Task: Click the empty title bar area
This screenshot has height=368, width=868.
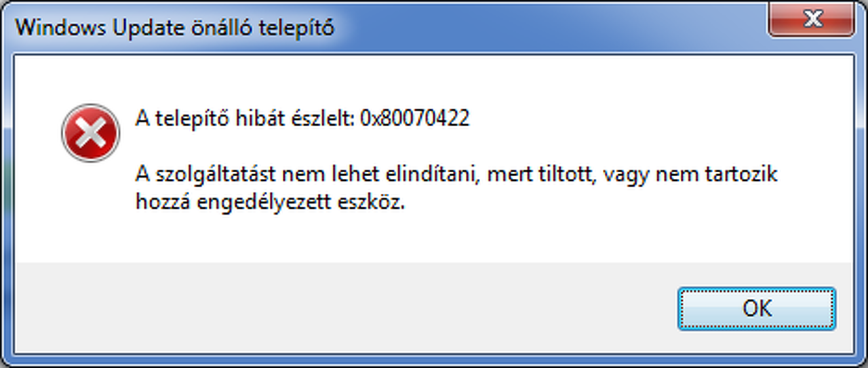Action: coord(542,28)
